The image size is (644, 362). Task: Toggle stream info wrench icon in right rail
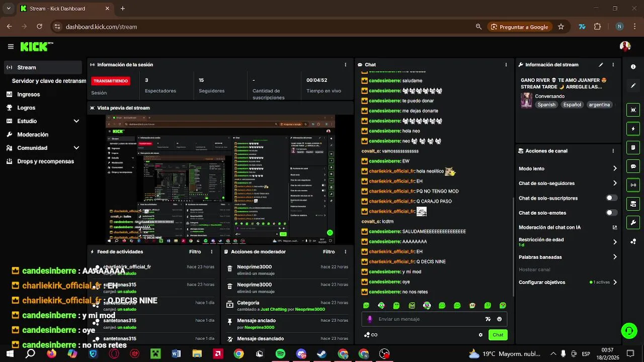(633, 222)
